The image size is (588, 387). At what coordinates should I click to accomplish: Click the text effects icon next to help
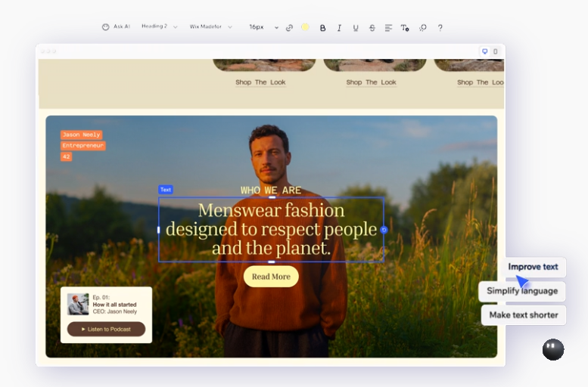click(x=422, y=28)
